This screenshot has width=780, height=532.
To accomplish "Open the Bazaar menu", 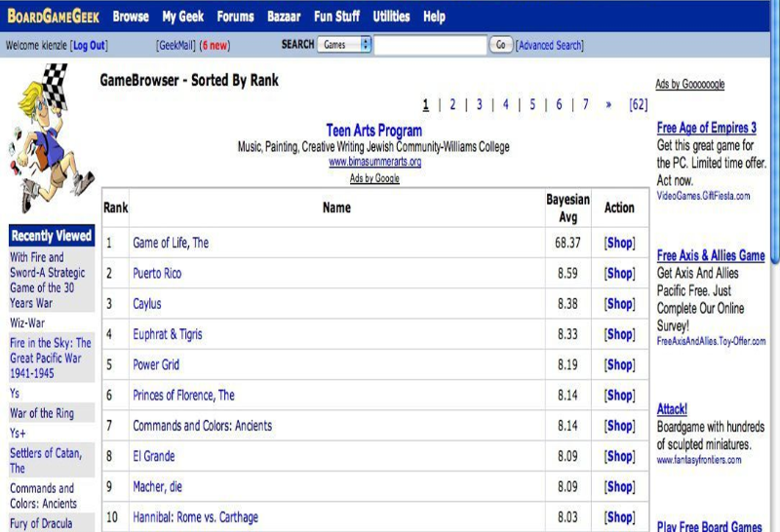I will [284, 17].
